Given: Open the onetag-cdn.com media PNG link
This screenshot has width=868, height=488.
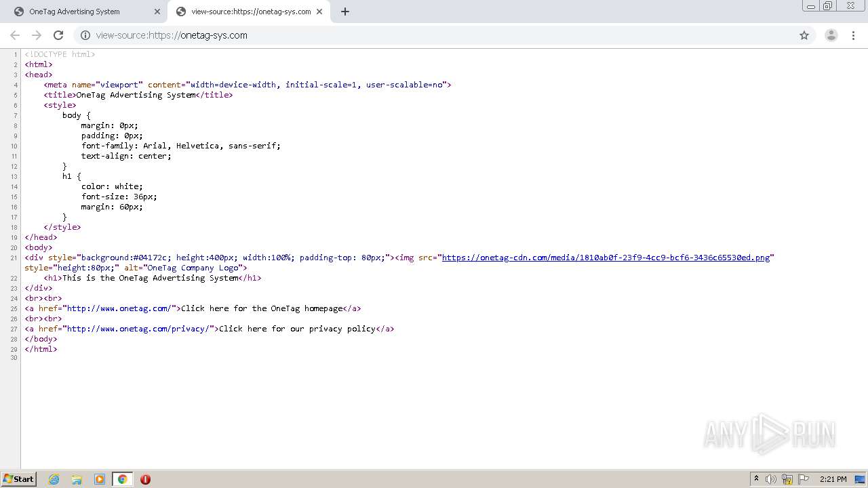Looking at the screenshot, I should tap(606, 258).
